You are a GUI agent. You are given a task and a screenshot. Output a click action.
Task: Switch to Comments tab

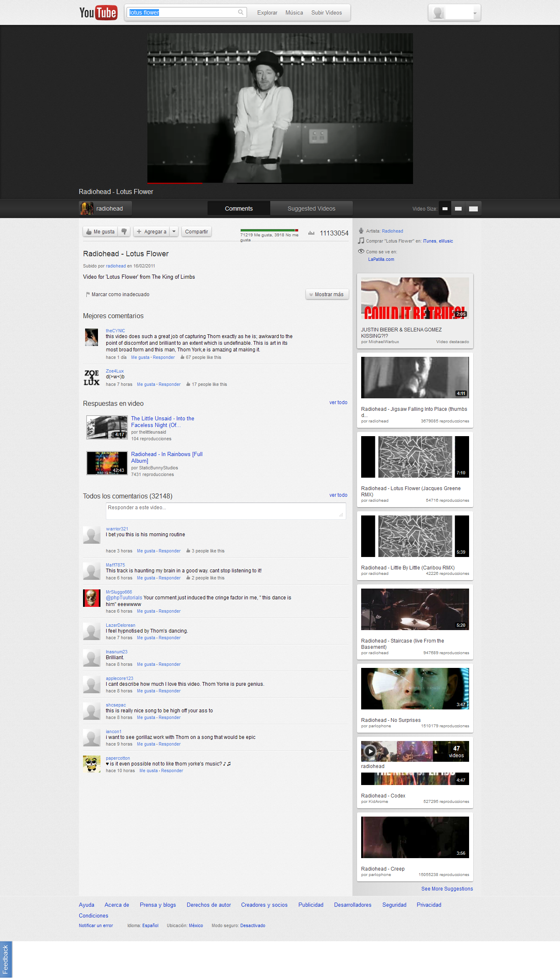pos(239,209)
